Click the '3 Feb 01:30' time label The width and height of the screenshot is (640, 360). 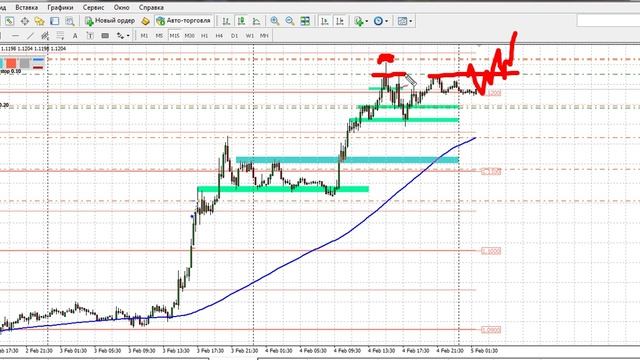pos(73,351)
